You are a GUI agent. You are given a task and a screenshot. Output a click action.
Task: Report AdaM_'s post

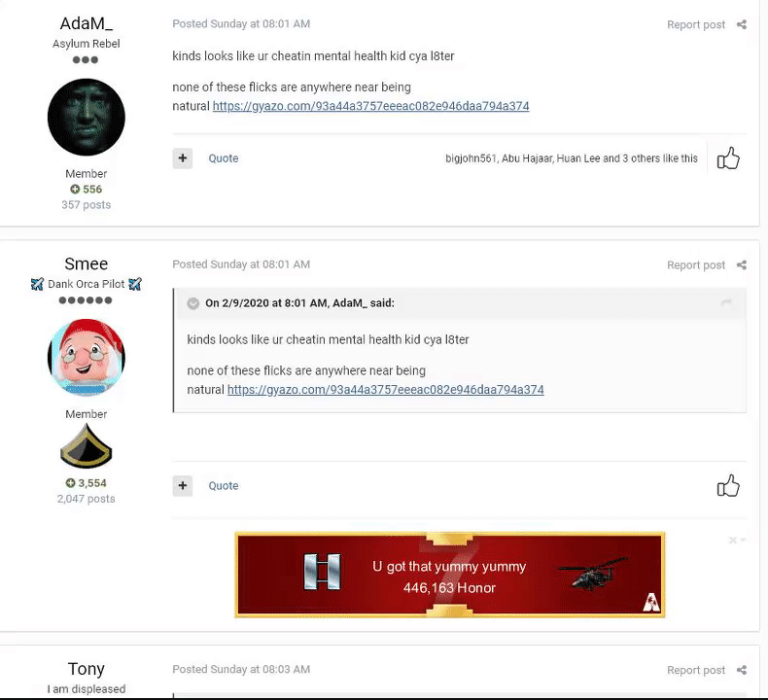(x=695, y=24)
